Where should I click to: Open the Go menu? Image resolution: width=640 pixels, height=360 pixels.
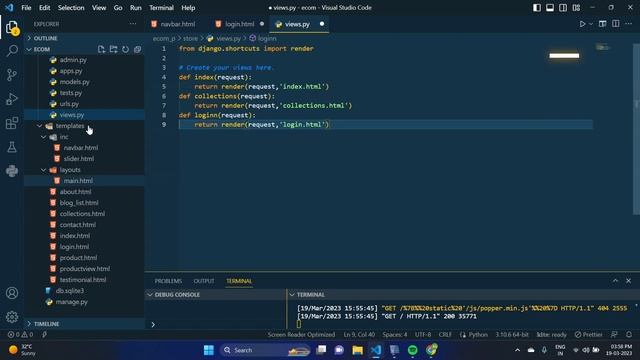(118, 8)
